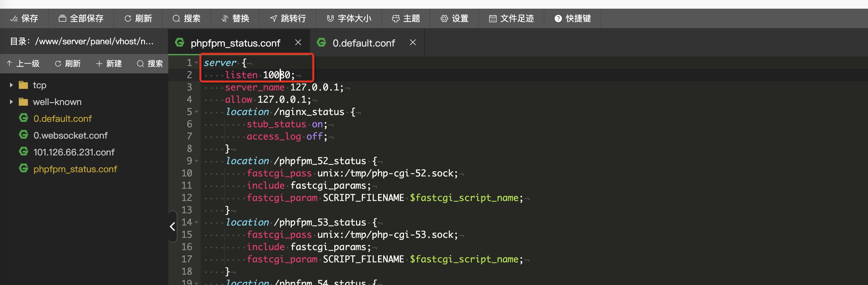Image resolution: width=868 pixels, height=285 pixels.
Task: Open the Search (搜索) tool in top toolbar
Action: tap(186, 18)
